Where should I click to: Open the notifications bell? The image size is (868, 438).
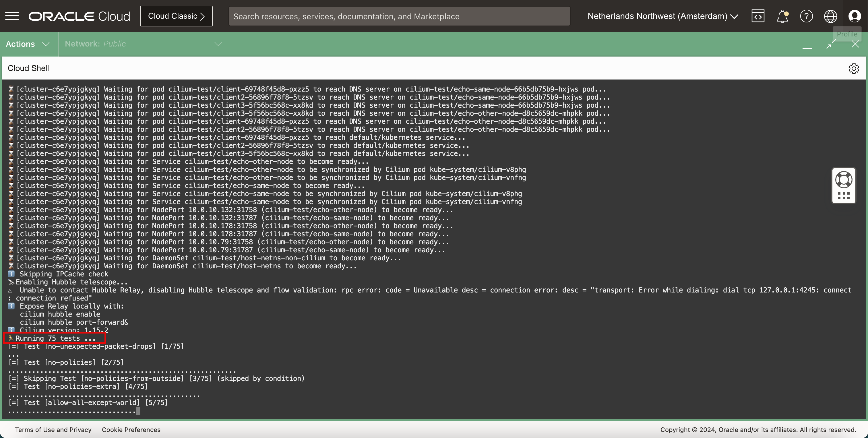click(x=782, y=16)
